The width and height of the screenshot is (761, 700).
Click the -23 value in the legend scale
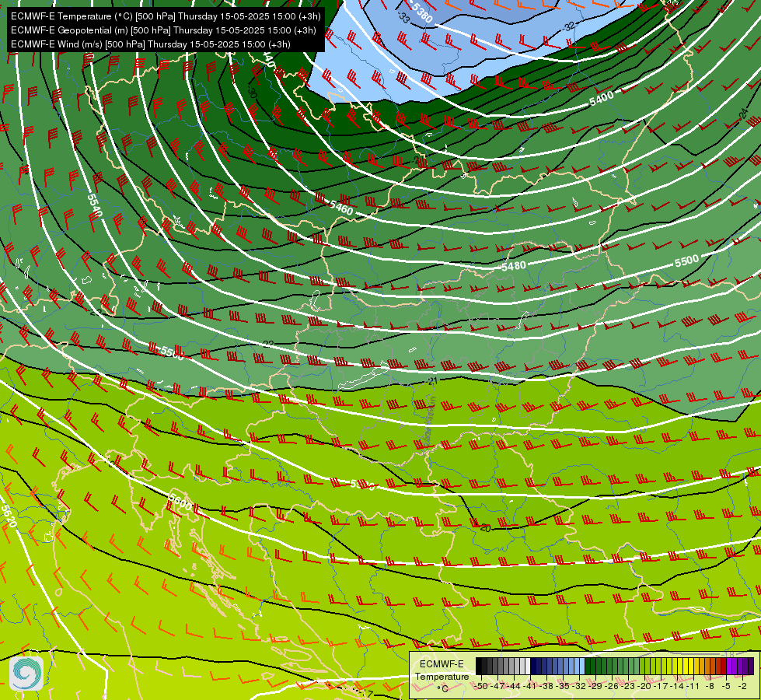tap(629, 686)
